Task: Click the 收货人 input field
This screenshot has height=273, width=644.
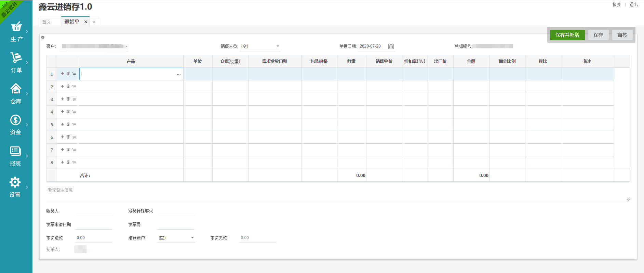Action: 93,211
